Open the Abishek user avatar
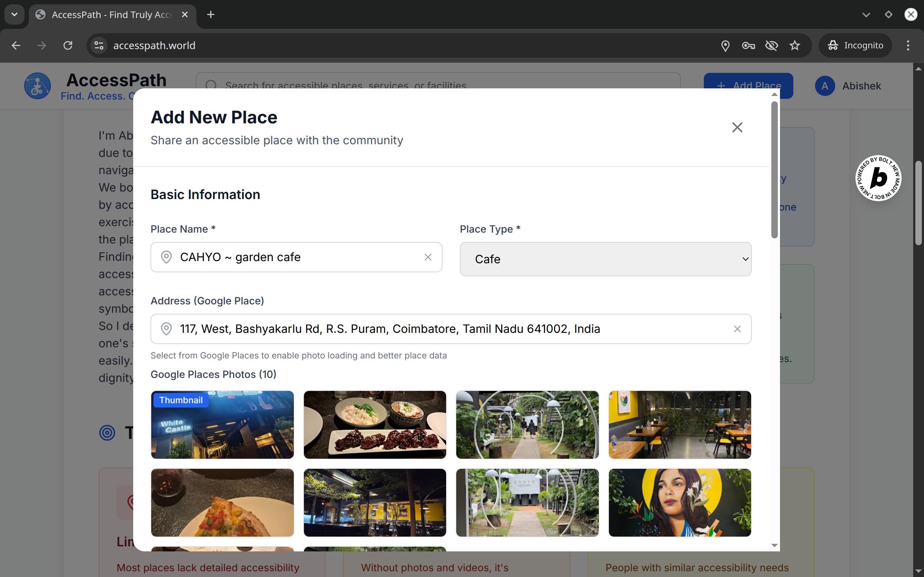The image size is (924, 577). [825, 86]
